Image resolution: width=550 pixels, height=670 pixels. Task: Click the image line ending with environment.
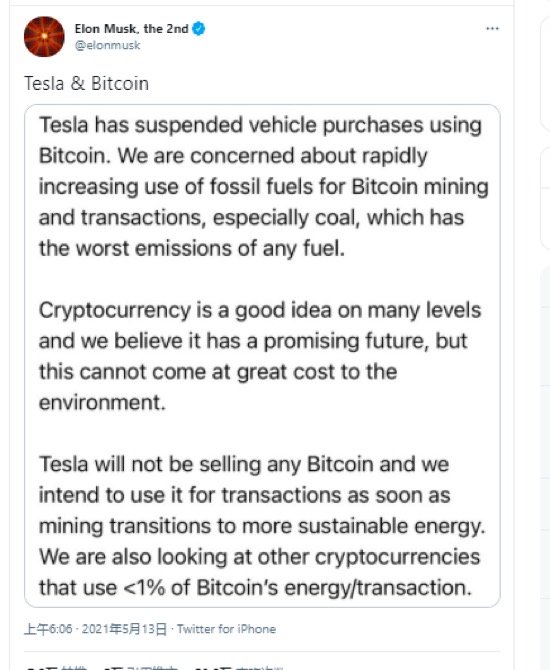[x=102, y=402]
